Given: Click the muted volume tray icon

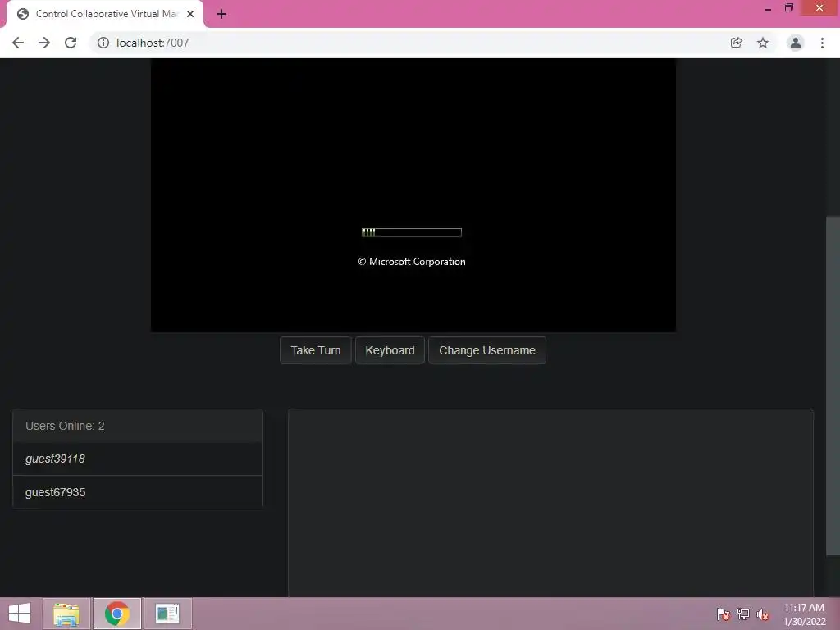Looking at the screenshot, I should point(763,614).
